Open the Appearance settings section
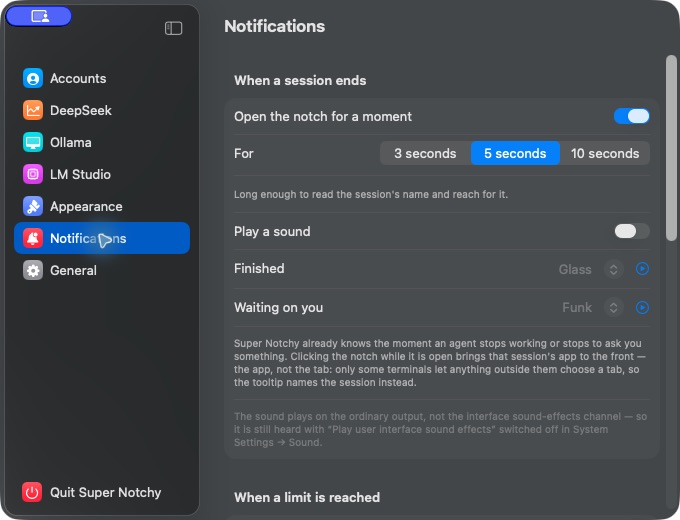The width and height of the screenshot is (680, 520). click(102, 206)
